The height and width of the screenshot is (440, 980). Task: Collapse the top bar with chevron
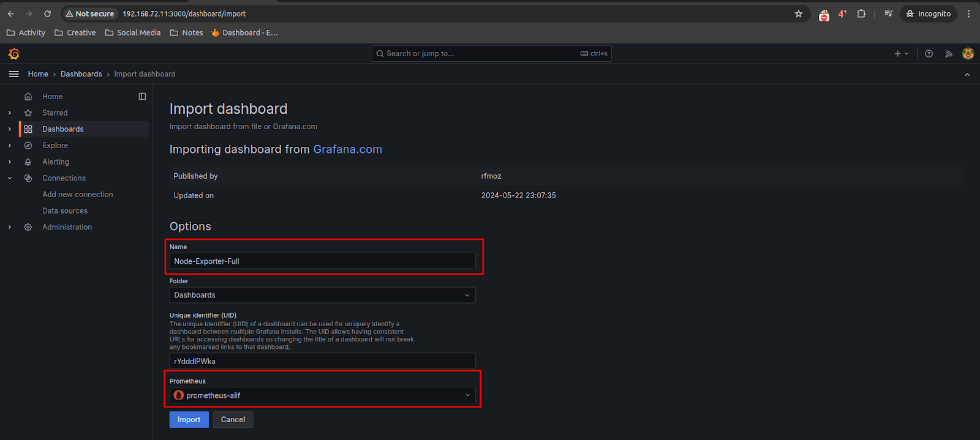967,75
